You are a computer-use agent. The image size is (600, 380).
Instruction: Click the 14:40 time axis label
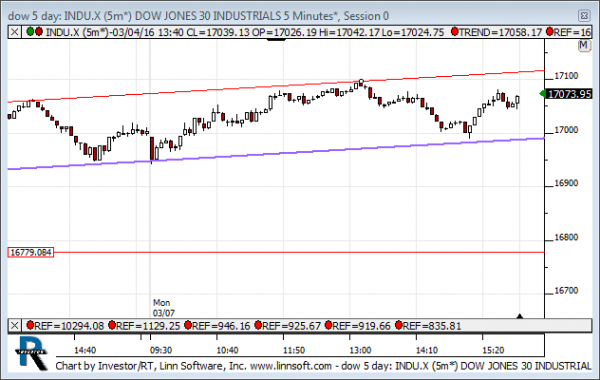[85, 350]
